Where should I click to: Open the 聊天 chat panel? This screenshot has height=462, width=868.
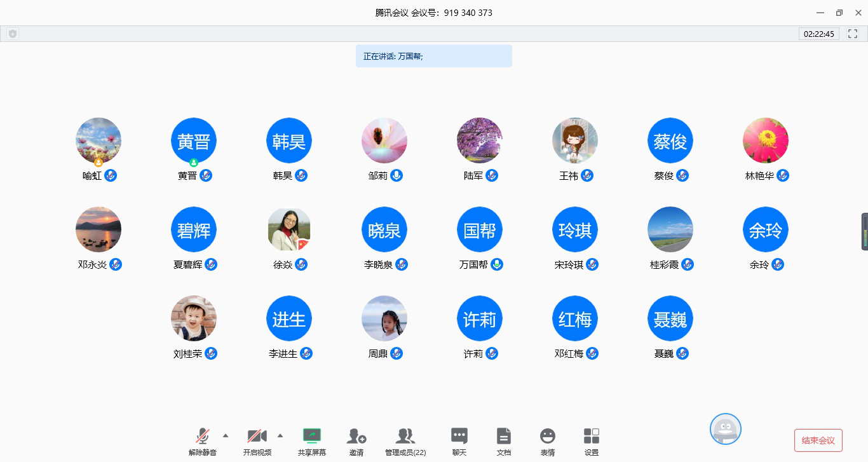pos(459,436)
